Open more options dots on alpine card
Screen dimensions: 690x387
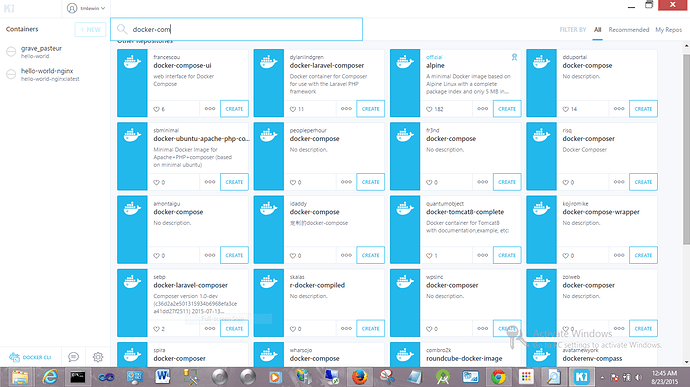483,108
